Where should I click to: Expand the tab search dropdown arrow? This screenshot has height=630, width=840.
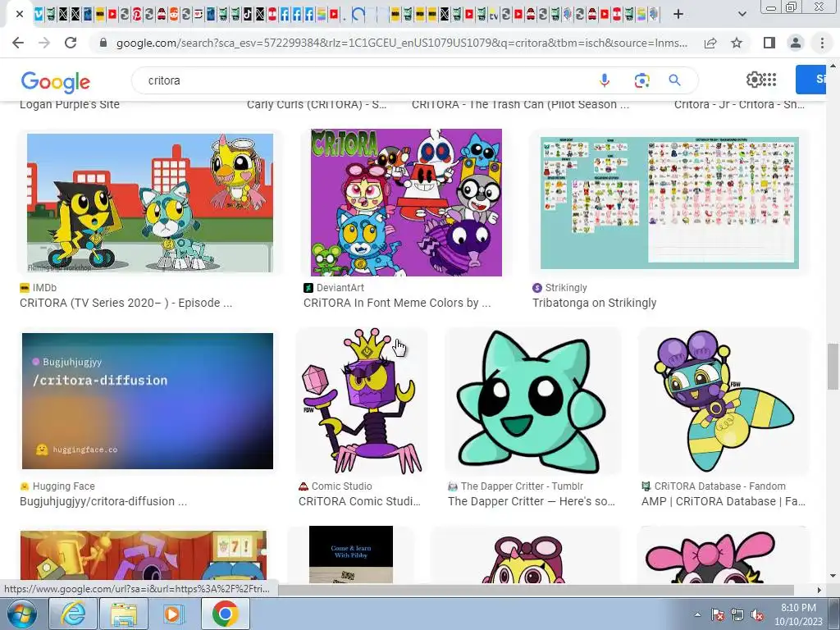(x=742, y=14)
